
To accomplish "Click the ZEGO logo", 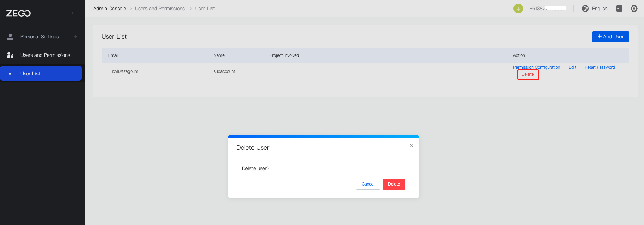I will coord(18,13).
